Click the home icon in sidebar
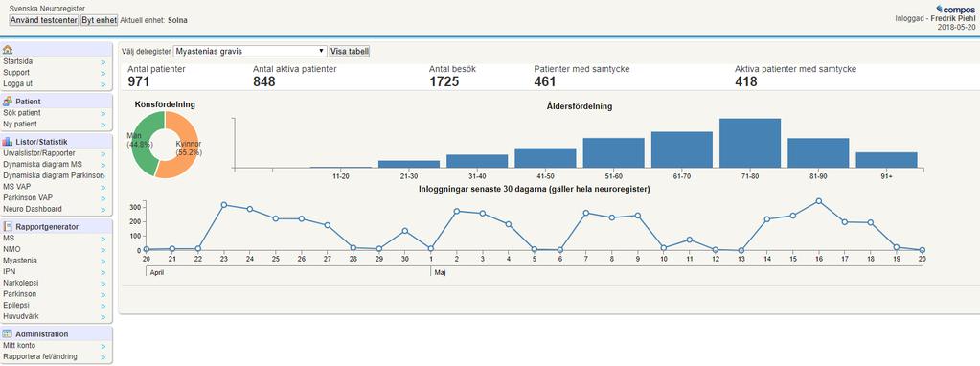 coord(8,50)
